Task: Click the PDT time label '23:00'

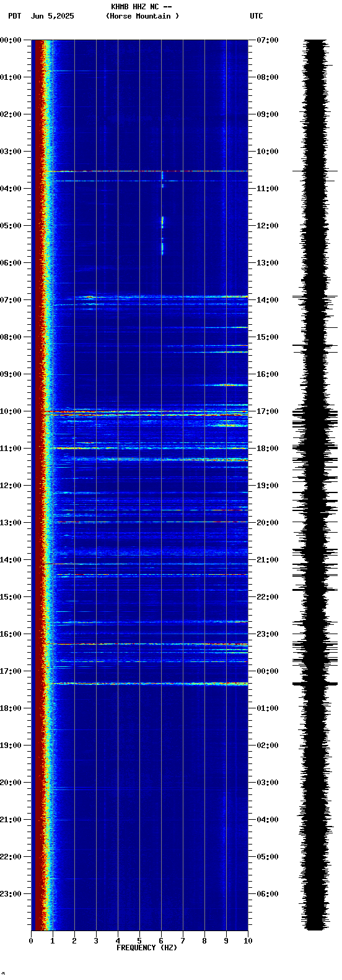Action: click(x=11, y=894)
